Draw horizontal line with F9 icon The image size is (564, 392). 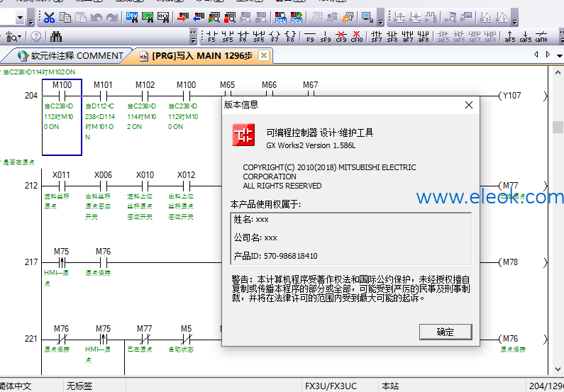coord(310,36)
